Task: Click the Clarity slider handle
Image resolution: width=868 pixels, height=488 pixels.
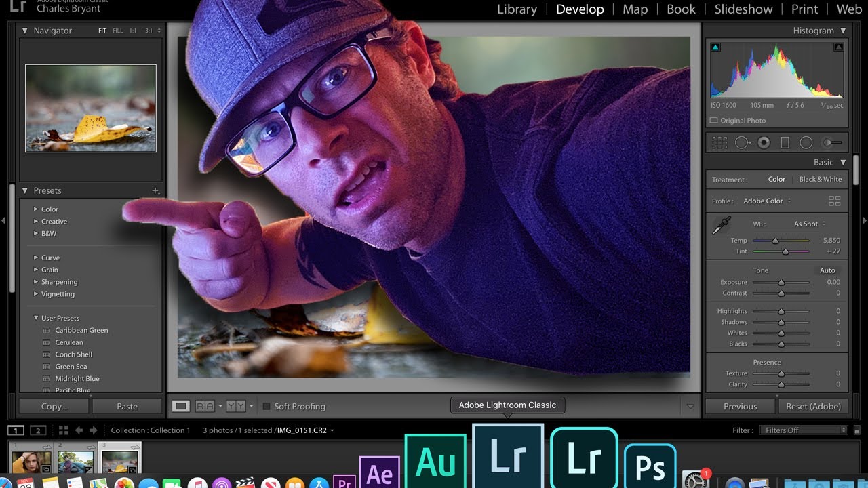Action: pos(781,384)
